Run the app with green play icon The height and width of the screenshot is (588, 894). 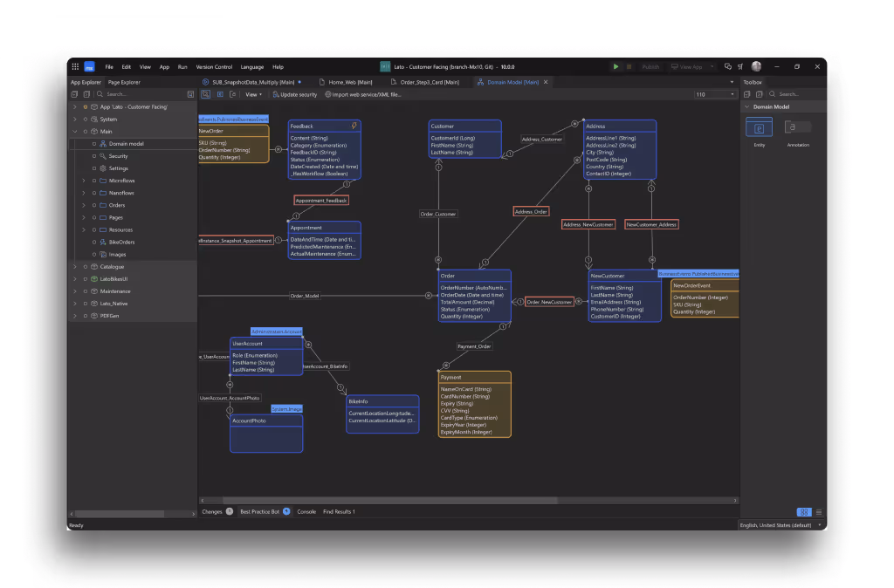click(615, 66)
